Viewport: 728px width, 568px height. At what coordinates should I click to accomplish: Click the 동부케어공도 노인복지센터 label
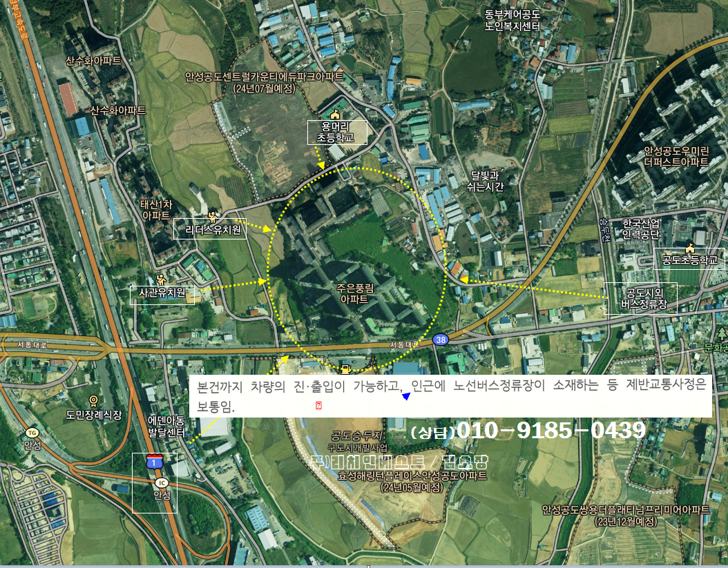513,21
